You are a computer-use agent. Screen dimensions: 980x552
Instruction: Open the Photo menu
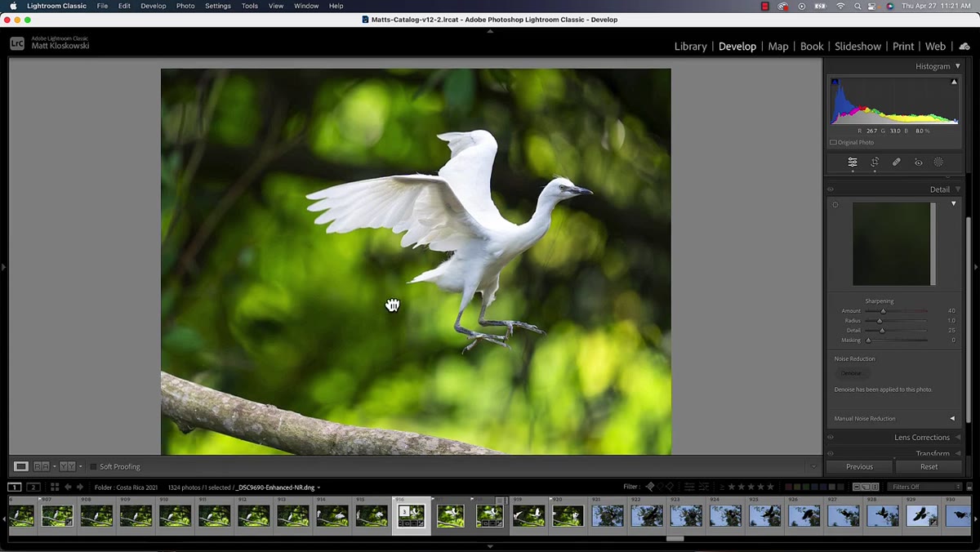pos(185,6)
